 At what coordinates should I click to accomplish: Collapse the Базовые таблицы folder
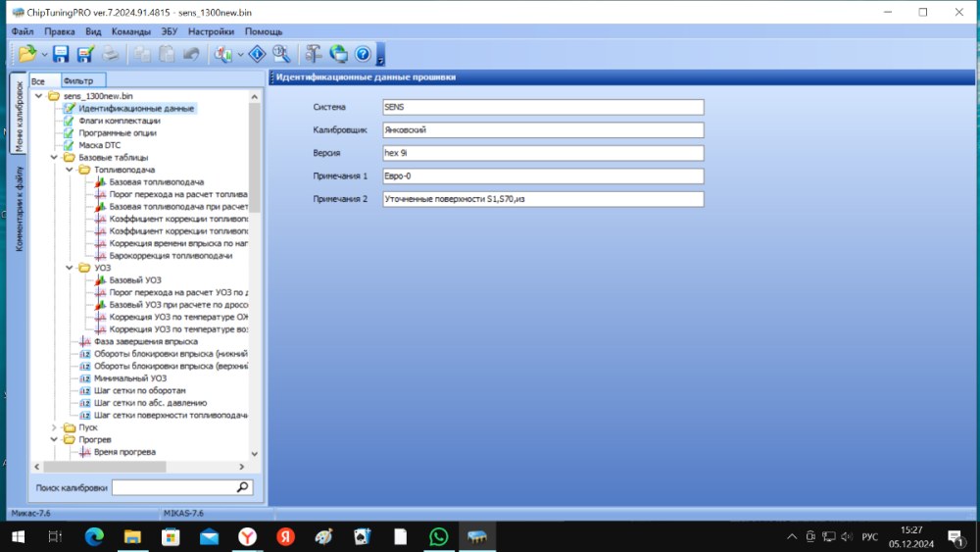click(54, 158)
